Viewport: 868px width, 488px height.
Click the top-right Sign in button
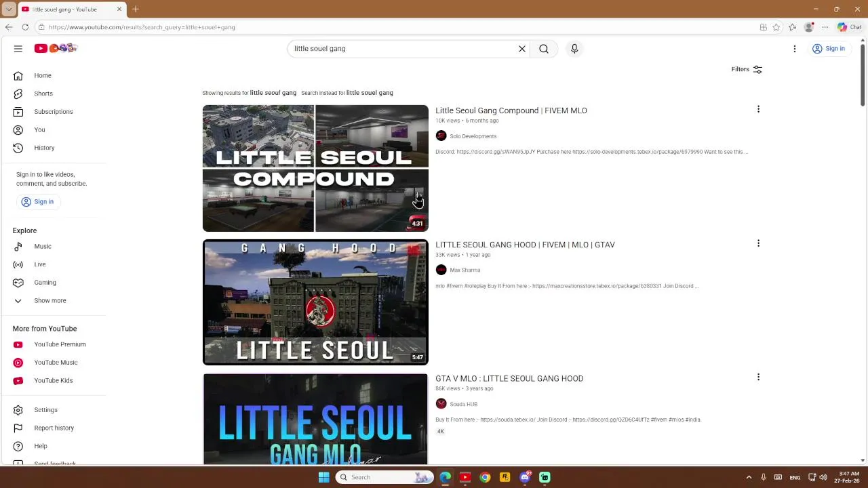[x=829, y=49]
